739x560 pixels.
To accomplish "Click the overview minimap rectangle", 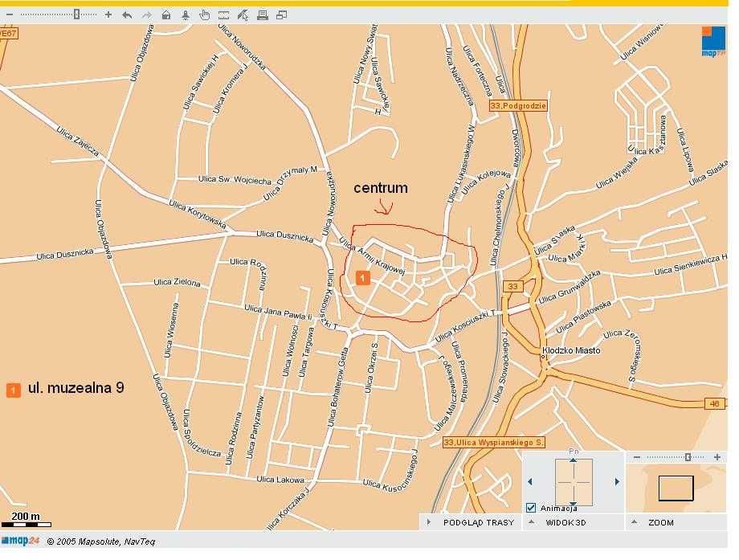I will (676, 488).
